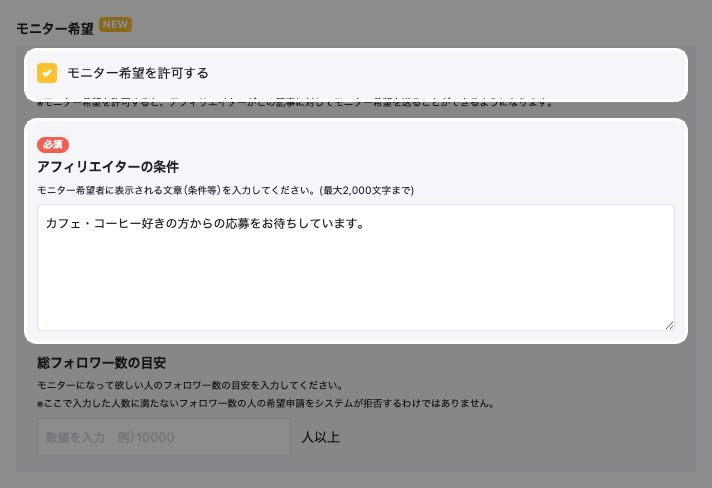Click the アフィリエイターの条件 heading
Screen dimensions: 712x488
point(108,167)
